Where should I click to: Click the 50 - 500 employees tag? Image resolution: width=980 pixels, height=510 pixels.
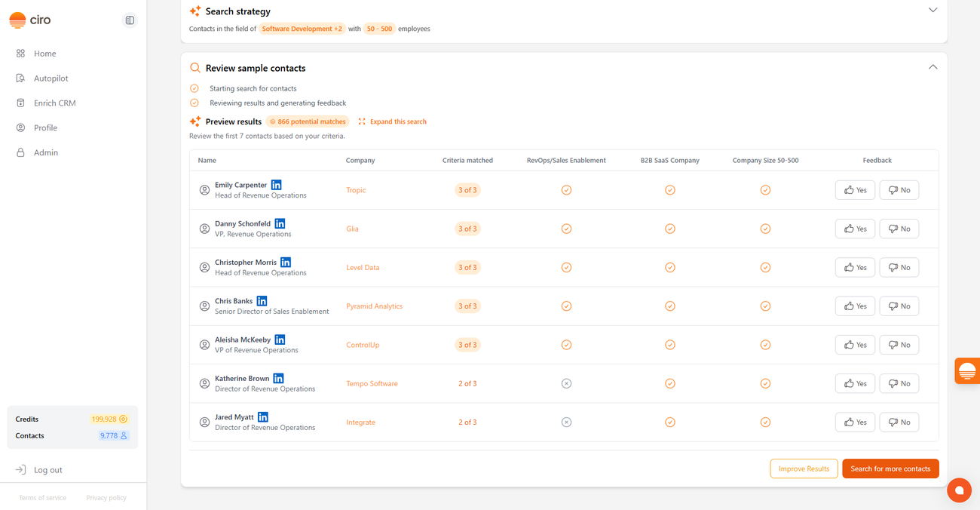379,29
